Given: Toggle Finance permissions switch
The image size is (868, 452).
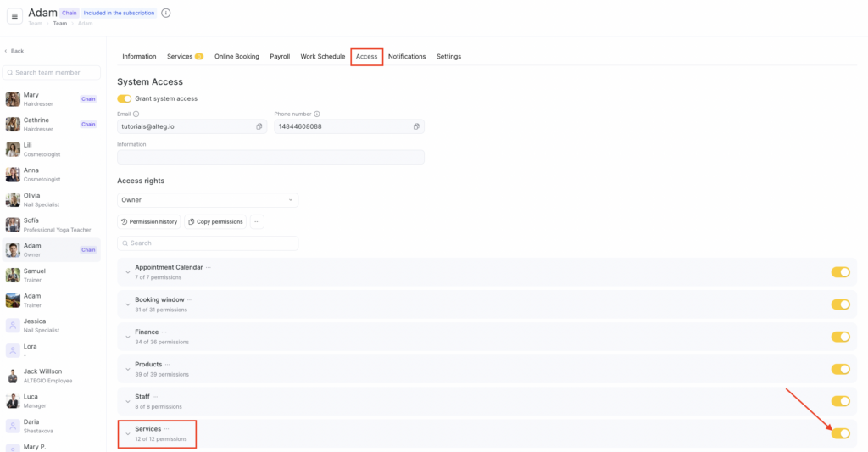Looking at the screenshot, I should coord(840,337).
